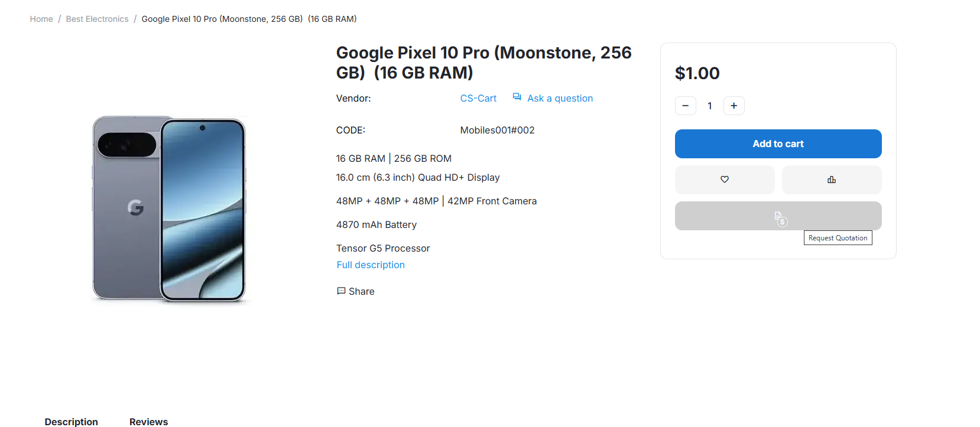Image resolution: width=980 pixels, height=427 pixels.
Task: Increase quantity with the plus button
Action: click(734, 106)
